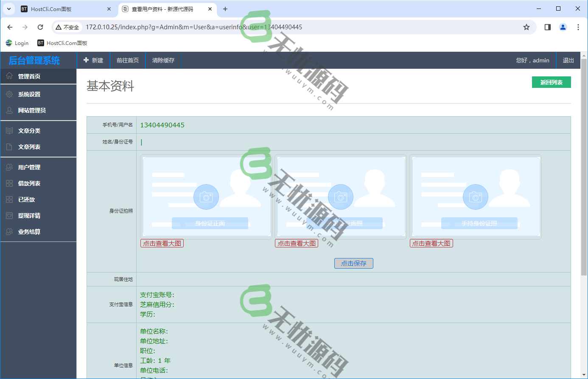
Task: Click the gear icon next to 系统设置
Action: [x=9, y=94]
